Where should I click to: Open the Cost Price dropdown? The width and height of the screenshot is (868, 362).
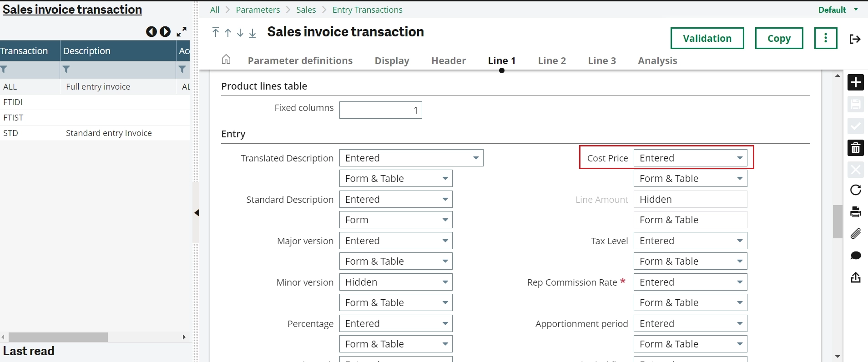[x=690, y=158]
